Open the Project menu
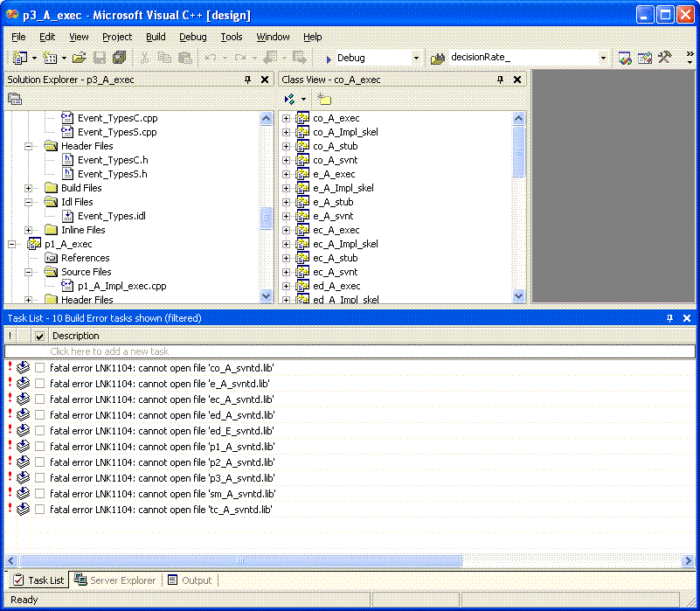 (117, 37)
